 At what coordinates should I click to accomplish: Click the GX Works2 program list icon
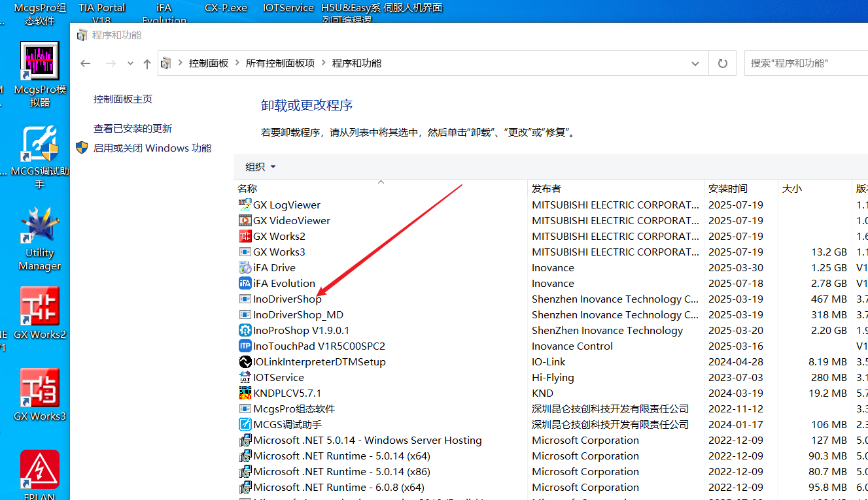click(245, 237)
